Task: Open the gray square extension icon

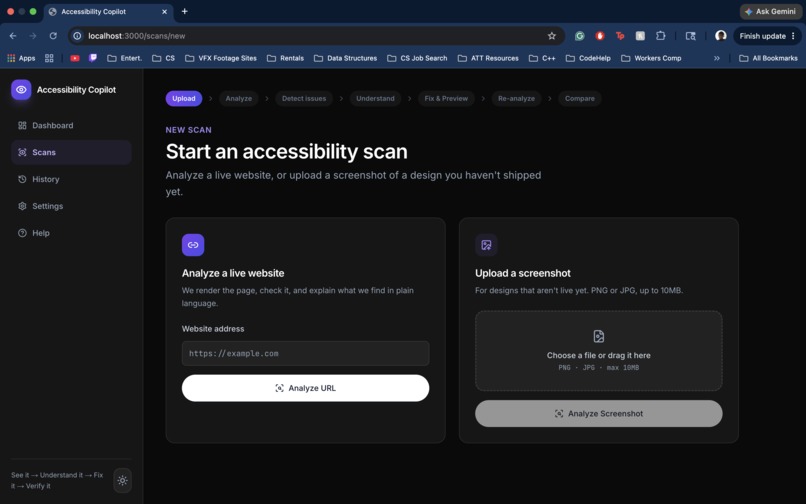Action: pyautogui.click(x=640, y=35)
